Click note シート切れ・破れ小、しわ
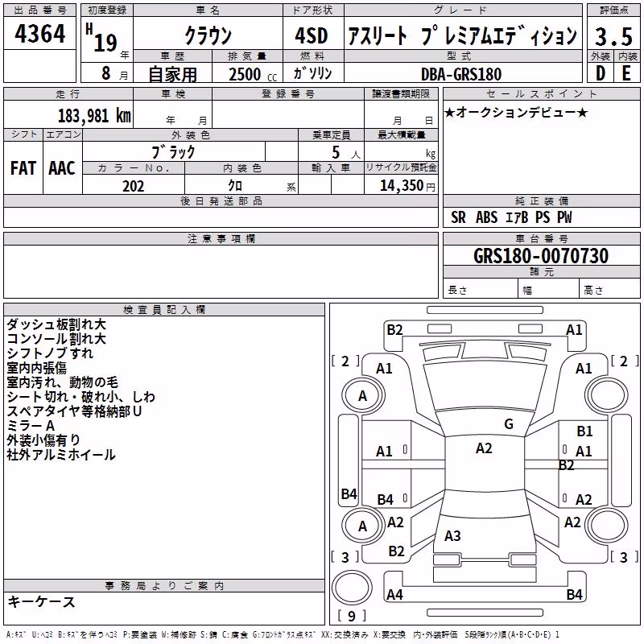The image size is (644, 644). point(81,396)
